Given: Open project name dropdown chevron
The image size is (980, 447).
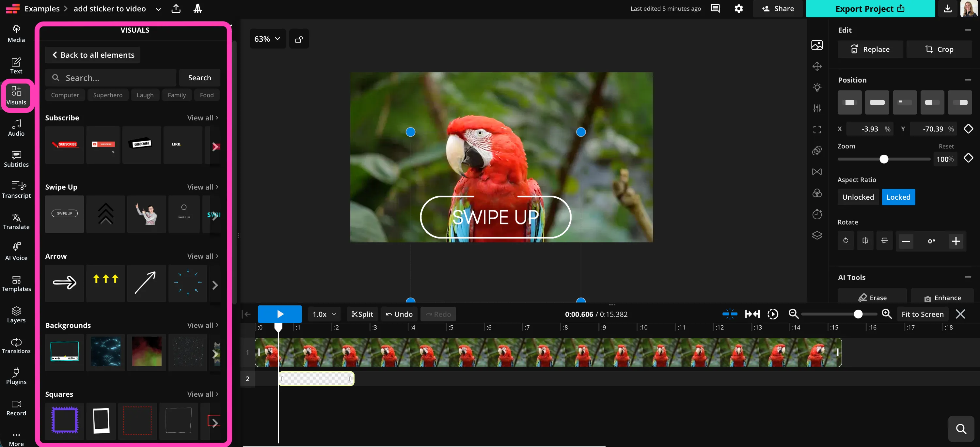Looking at the screenshot, I should pyautogui.click(x=158, y=9).
